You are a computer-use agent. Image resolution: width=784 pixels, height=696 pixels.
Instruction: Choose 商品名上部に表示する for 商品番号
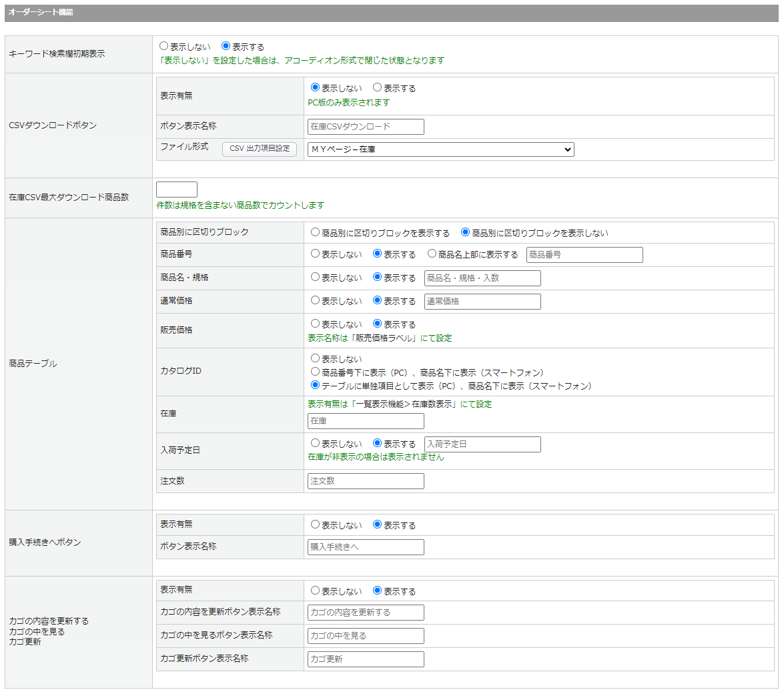(x=432, y=254)
